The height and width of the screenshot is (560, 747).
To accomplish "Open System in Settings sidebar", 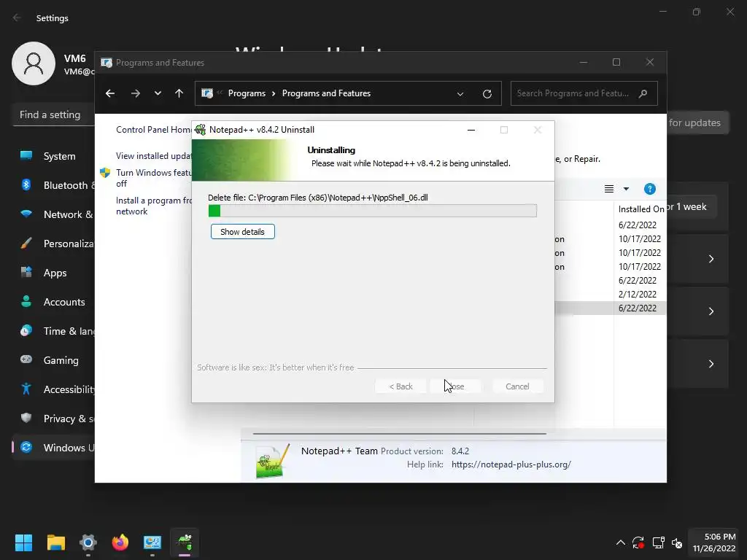I will [x=53, y=156].
